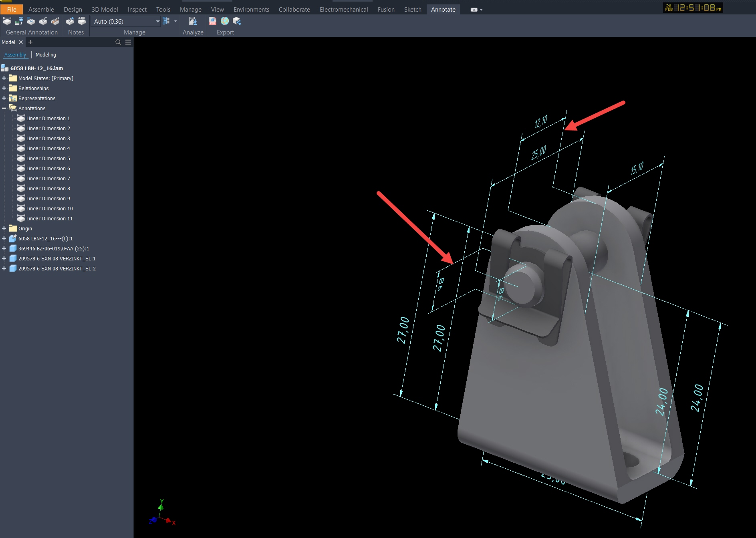The image size is (756, 538).
Task: Add a new browser panel with plus
Action: 30,42
